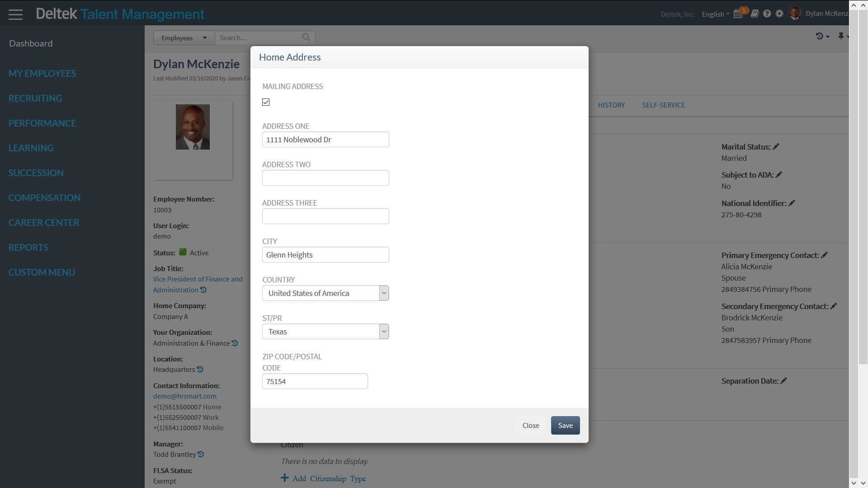This screenshot has height=488, width=868.
Task: Save the home address
Action: tap(565, 426)
